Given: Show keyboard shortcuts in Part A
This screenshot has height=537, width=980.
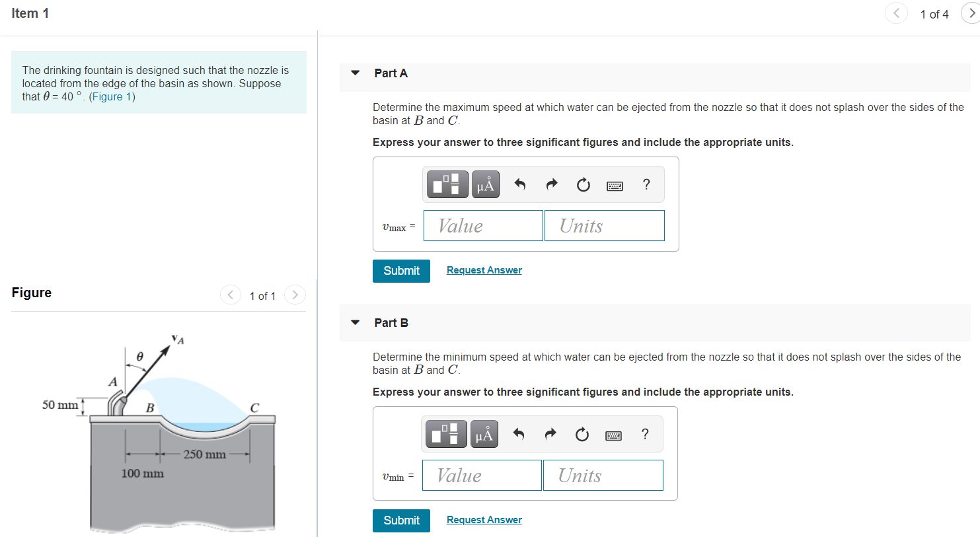Looking at the screenshot, I should 615,186.
